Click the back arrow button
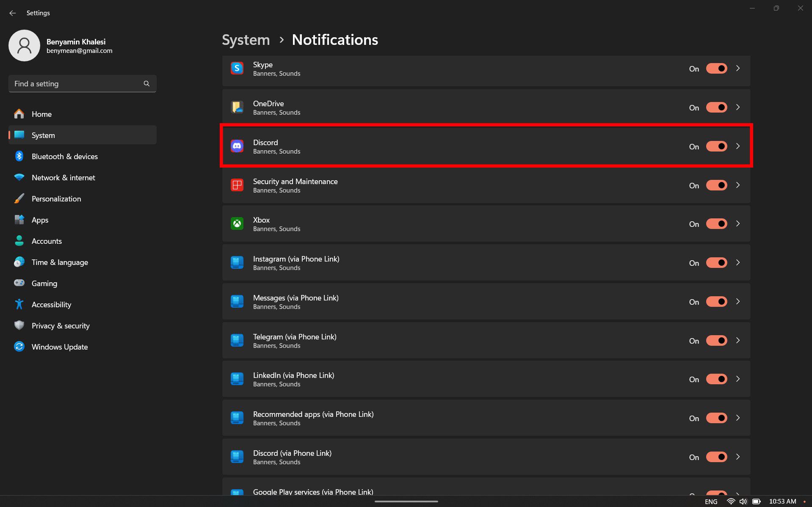Image resolution: width=812 pixels, height=507 pixels. click(x=12, y=13)
